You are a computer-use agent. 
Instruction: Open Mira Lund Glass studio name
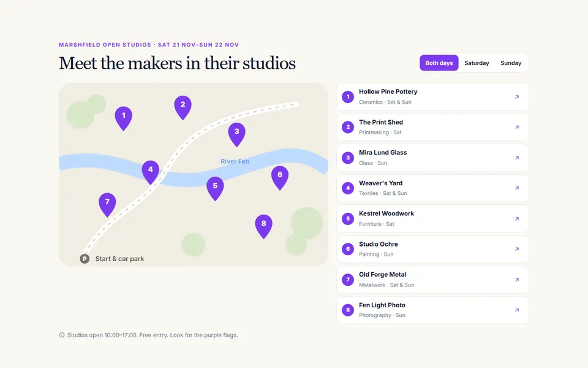[x=383, y=153]
